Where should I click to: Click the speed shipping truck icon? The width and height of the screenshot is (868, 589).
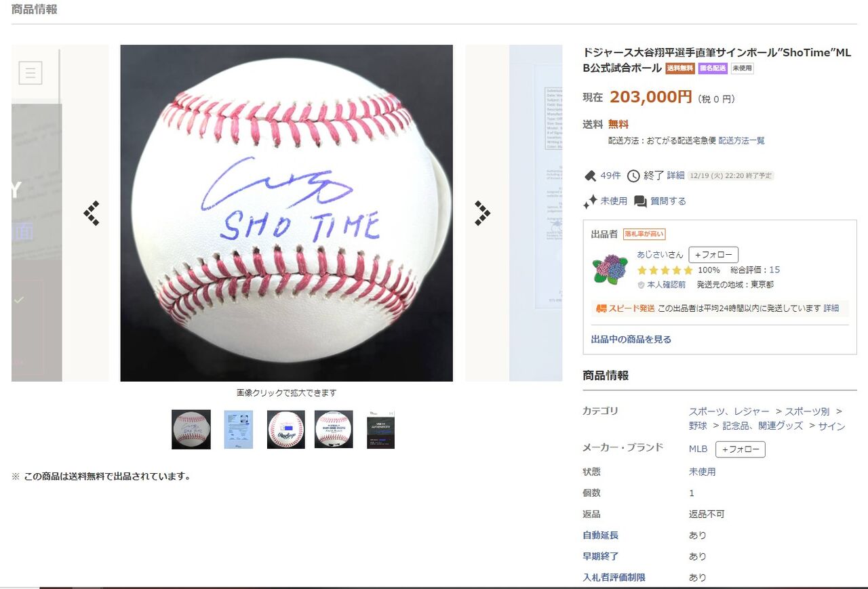coord(601,308)
